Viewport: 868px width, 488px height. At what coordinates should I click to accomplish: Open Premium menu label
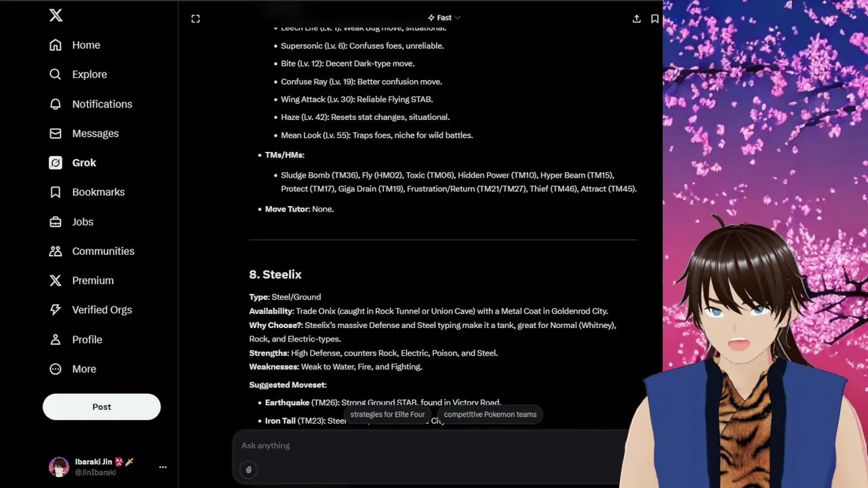point(93,280)
